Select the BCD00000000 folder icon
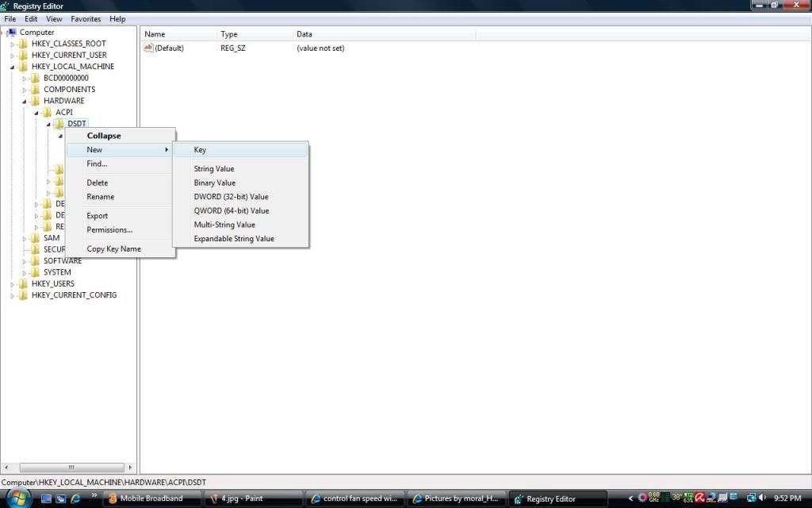The height and width of the screenshot is (508, 812). pos(35,78)
